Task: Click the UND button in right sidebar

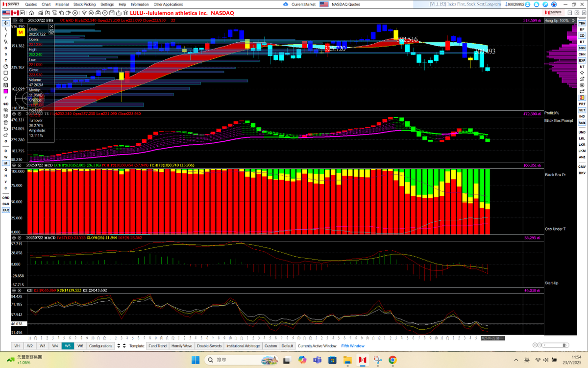Action: pos(582,132)
